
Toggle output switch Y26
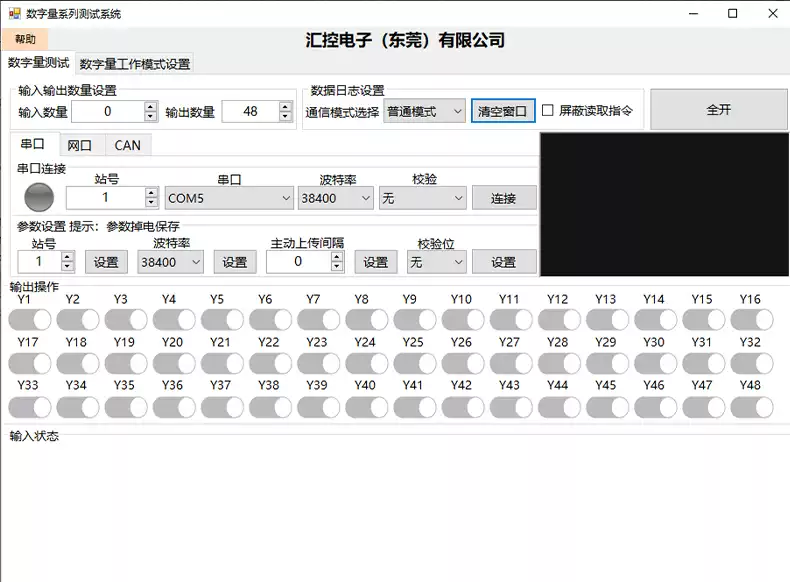pos(463,363)
